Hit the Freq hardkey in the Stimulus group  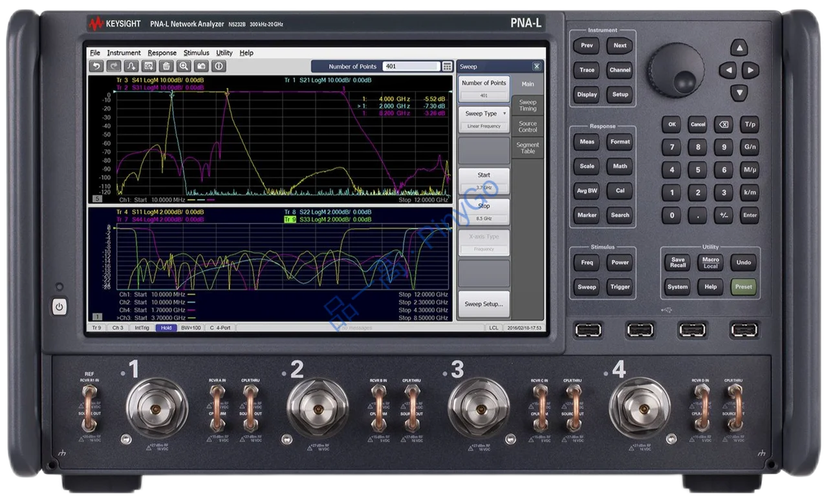point(587,262)
